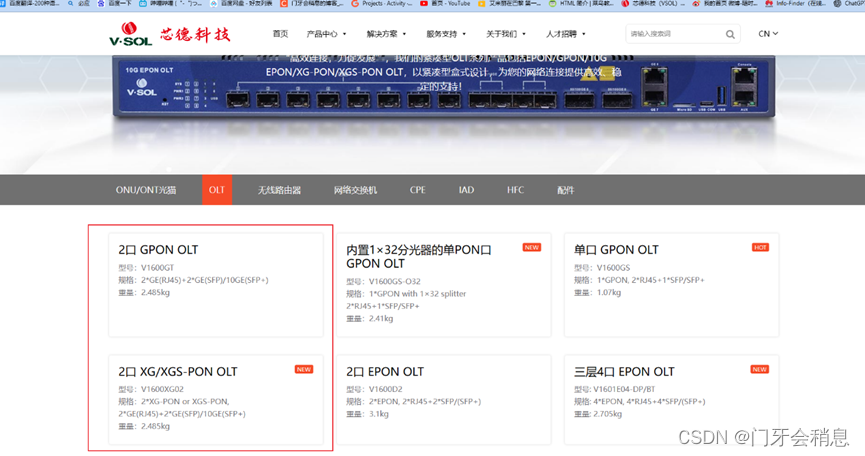
Task: Select the OLT category tab
Action: click(x=217, y=190)
